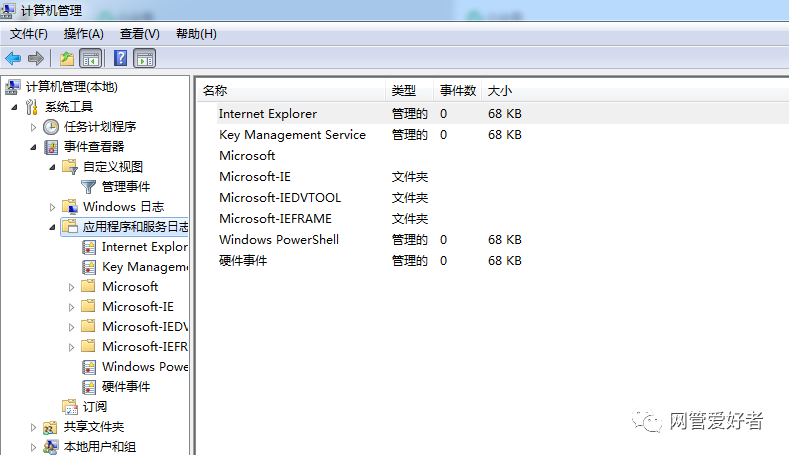Click the blue Back arrow in toolbar

(x=13, y=58)
